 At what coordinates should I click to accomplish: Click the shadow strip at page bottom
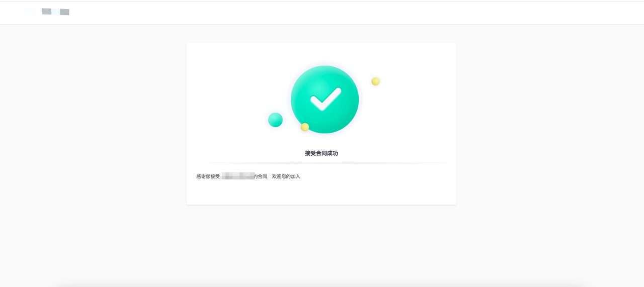tap(322, 284)
